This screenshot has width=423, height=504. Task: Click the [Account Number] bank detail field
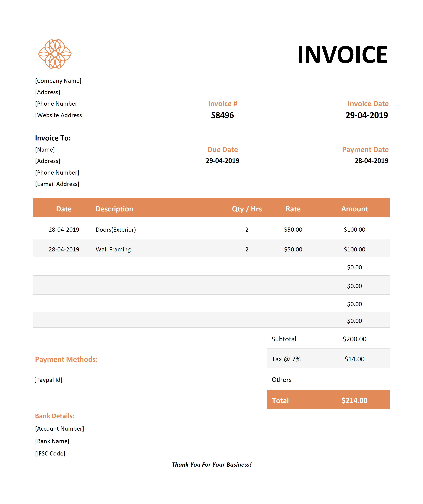coord(60,429)
